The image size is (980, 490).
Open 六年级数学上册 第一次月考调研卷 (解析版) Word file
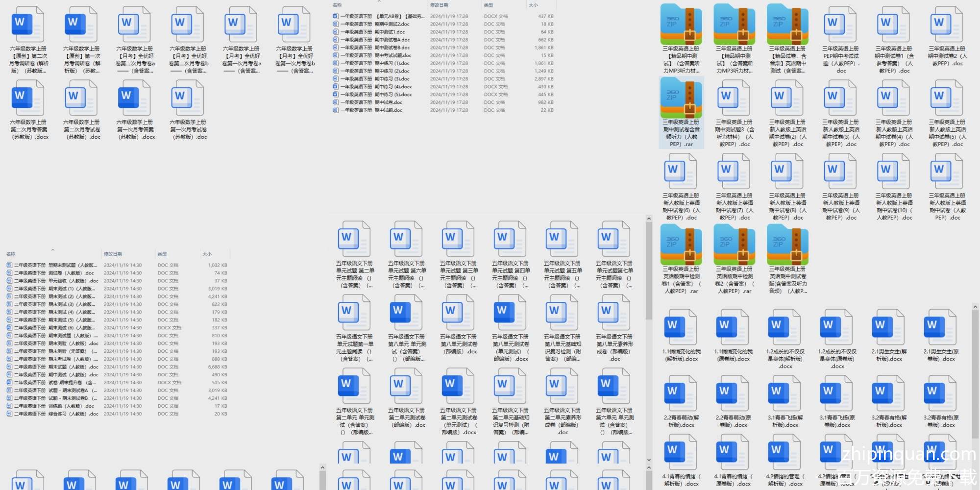[82, 24]
